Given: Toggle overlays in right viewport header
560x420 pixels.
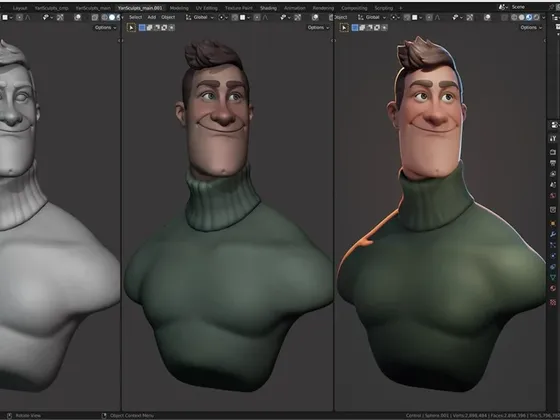Looking at the screenshot, I should [x=487, y=17].
